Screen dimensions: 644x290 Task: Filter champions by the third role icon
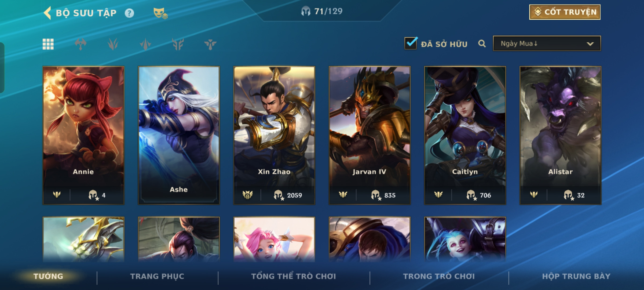click(x=145, y=44)
